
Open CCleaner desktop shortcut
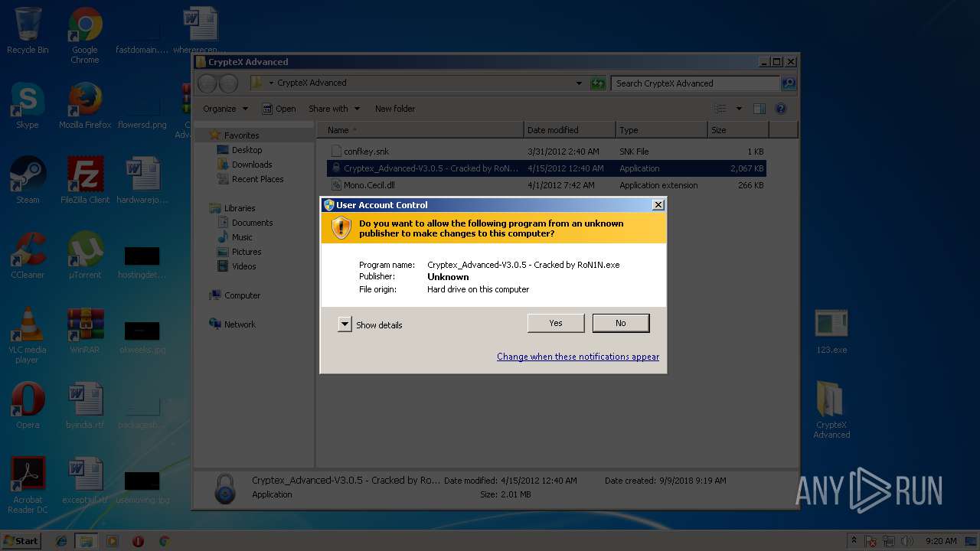coord(28,256)
